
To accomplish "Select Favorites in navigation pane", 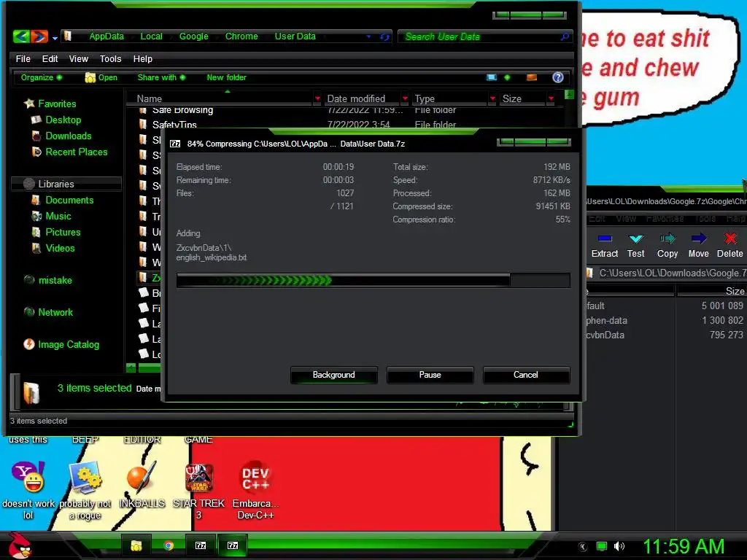I will click(57, 104).
